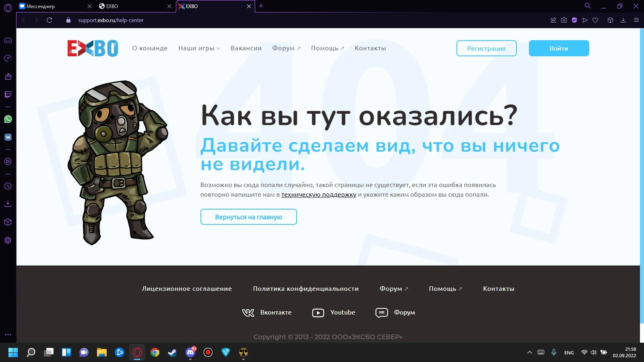Open Форум social link with chat icon
The width and height of the screenshot is (644, 362).
(395, 313)
